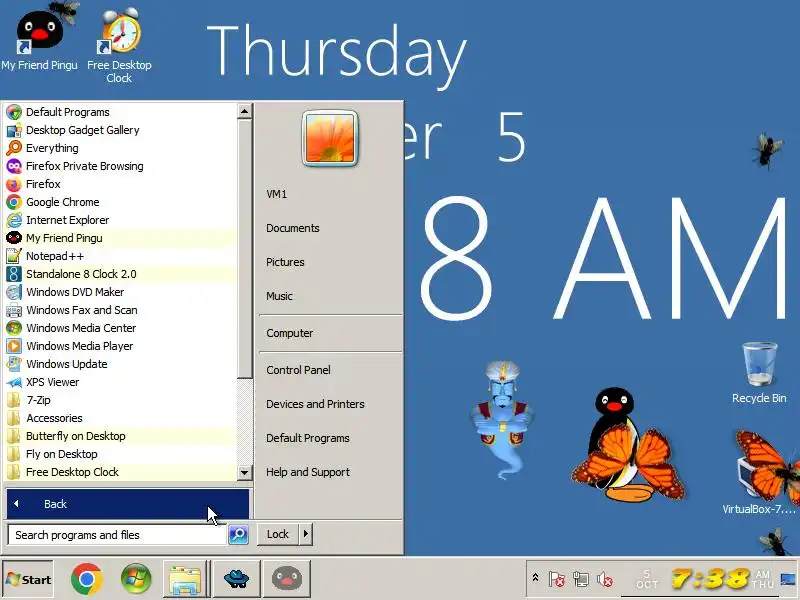Open Help and Support

[x=308, y=472]
